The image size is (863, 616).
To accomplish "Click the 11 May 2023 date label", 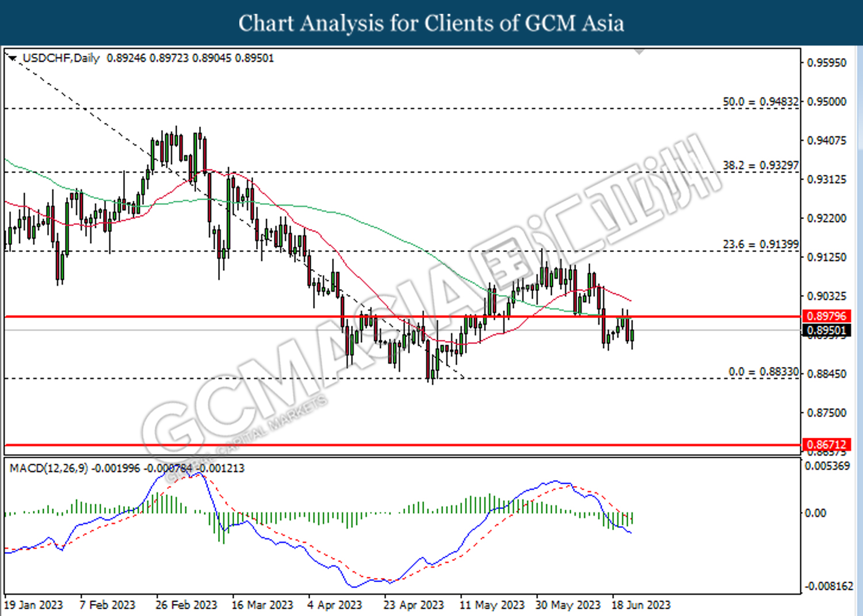I will click(492, 605).
